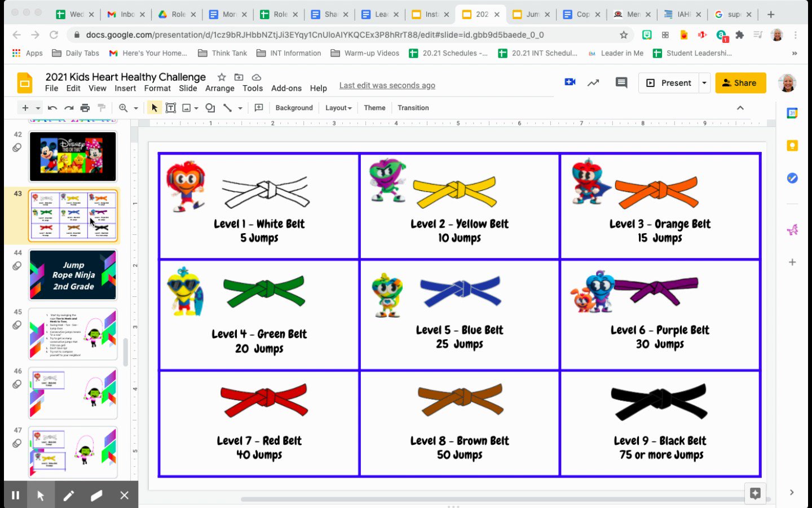Select the Shape tool
The width and height of the screenshot is (812, 508).
click(209, 107)
